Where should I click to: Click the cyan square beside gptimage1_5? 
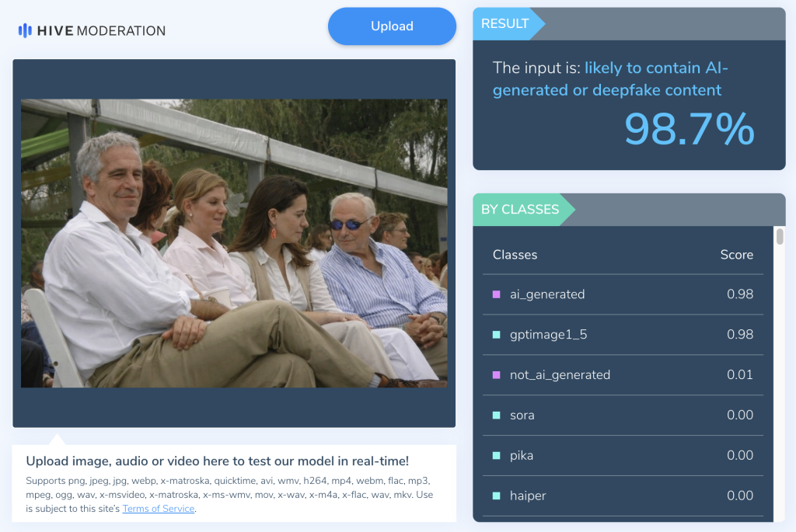[496, 335]
